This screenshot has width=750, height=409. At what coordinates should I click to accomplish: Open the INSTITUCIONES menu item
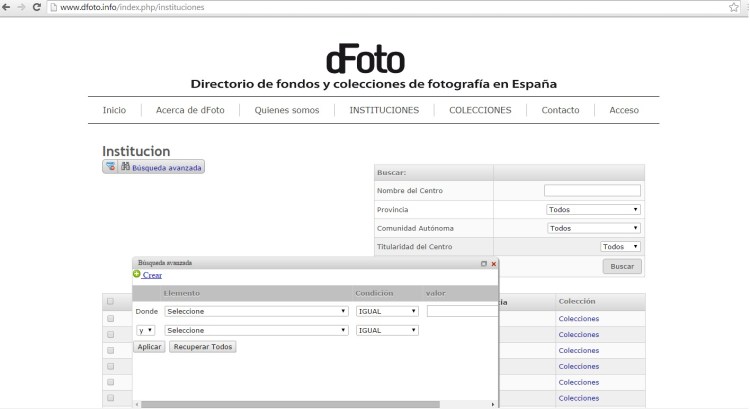pos(384,110)
